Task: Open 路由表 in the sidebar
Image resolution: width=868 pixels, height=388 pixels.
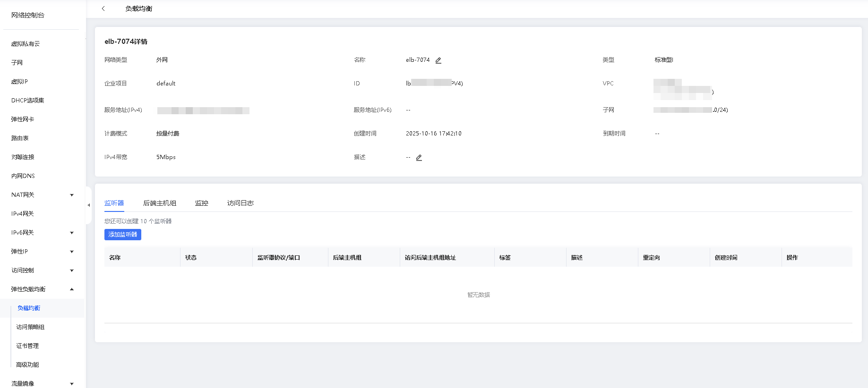Action: pos(20,138)
